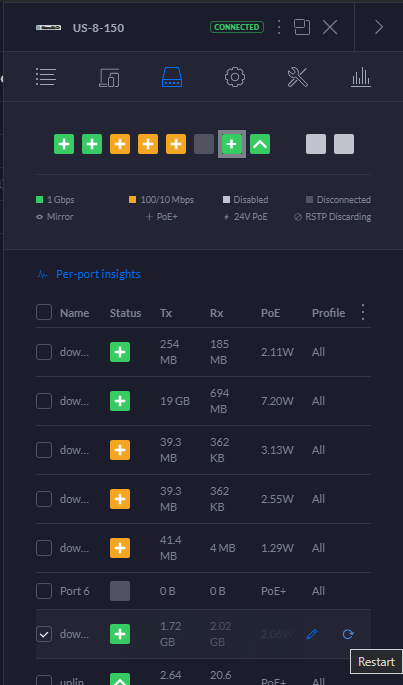Image resolution: width=403 pixels, height=685 pixels.
Task: Select the uplink port arrow in diagram
Action: click(x=260, y=144)
